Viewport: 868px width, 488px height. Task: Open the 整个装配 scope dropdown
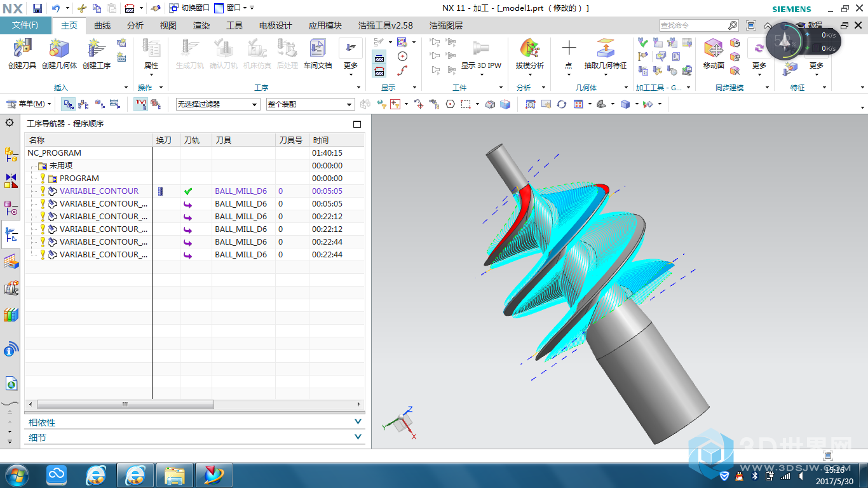point(310,104)
